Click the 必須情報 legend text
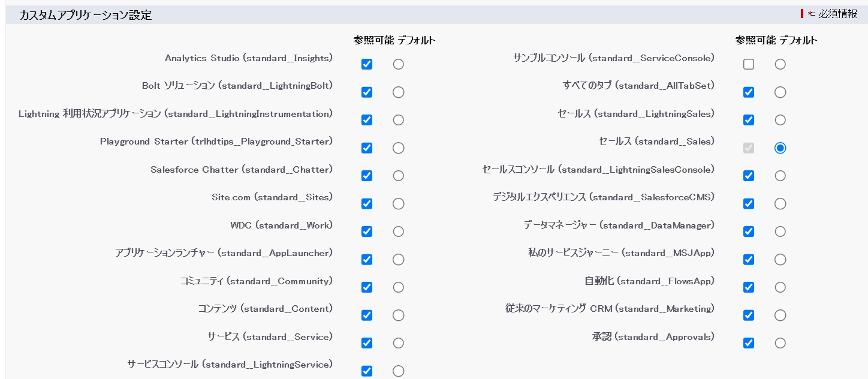This screenshot has width=868, height=379. pyautogui.click(x=837, y=14)
